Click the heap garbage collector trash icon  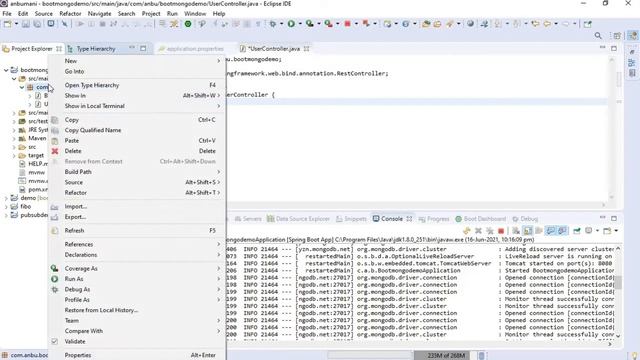click(x=481, y=356)
